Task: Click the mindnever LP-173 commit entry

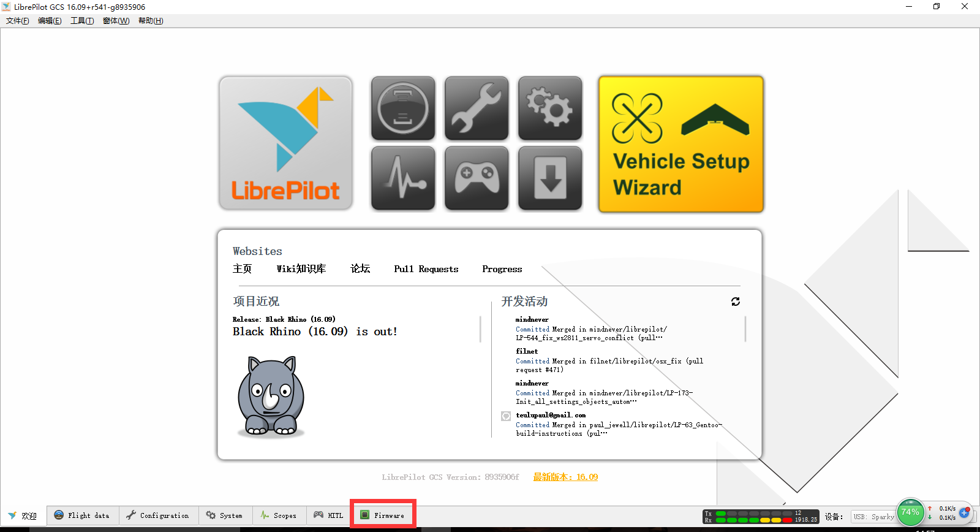Action: [604, 393]
